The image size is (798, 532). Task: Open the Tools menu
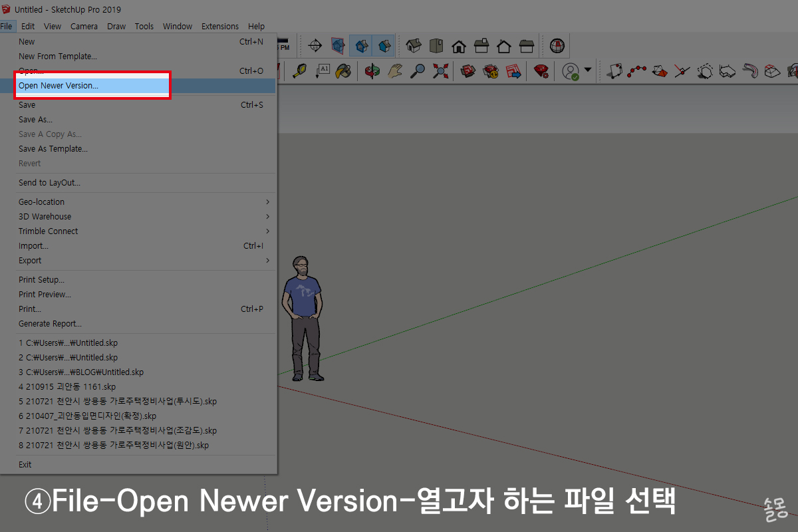tap(144, 26)
